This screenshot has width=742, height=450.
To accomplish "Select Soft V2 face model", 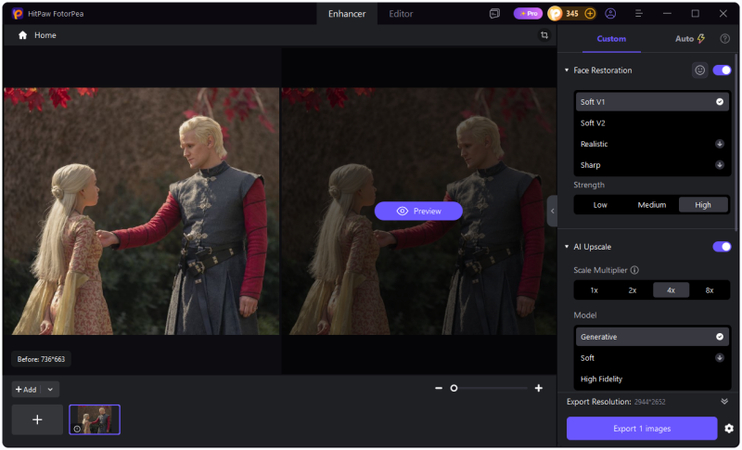I will pyautogui.click(x=652, y=123).
